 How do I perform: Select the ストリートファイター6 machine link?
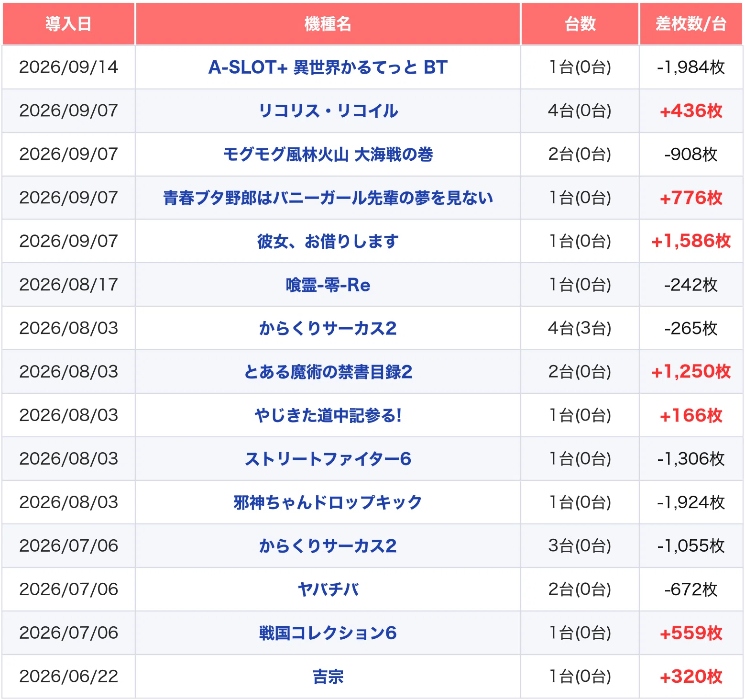pyautogui.click(x=328, y=459)
